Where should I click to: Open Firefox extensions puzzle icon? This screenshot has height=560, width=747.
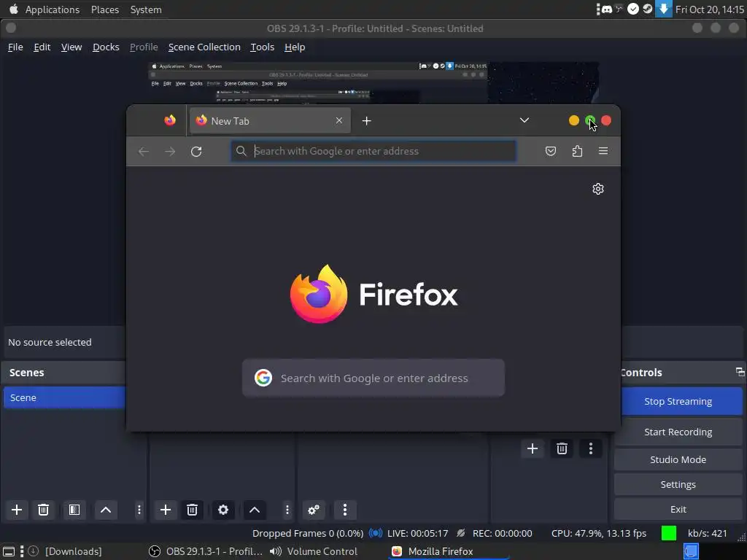[x=577, y=151]
